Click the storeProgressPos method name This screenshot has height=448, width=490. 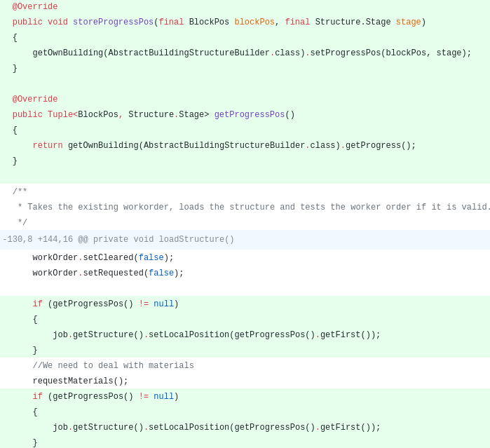click(113, 22)
